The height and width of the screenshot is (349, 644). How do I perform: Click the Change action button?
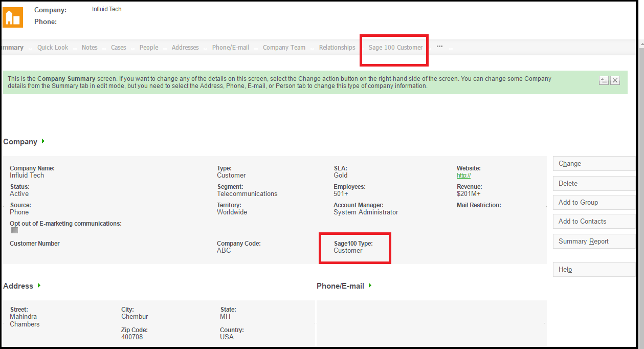pyautogui.click(x=594, y=164)
